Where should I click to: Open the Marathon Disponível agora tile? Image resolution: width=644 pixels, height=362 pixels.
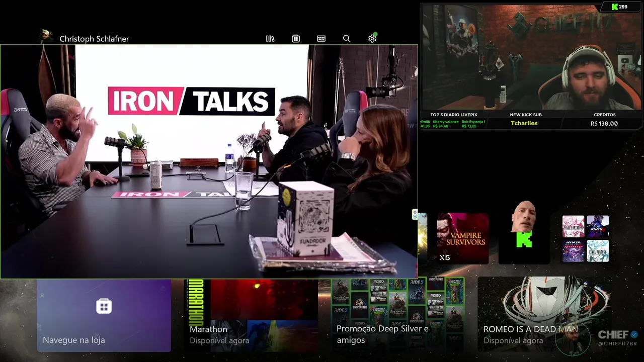252,315
